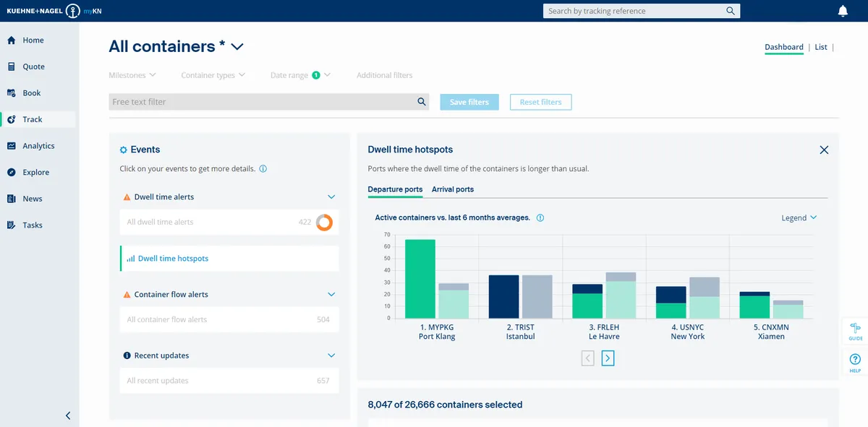Click the warning triangle beside Container flow alerts
This screenshot has height=427, width=868.
pos(125,294)
